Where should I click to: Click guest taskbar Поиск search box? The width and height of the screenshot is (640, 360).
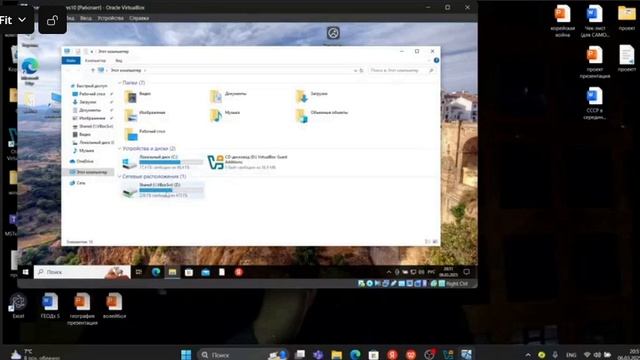[x=82, y=272]
